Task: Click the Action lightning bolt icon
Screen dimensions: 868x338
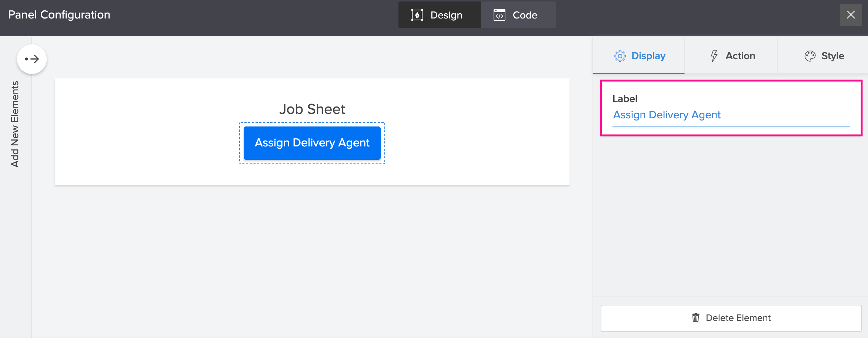Action: [714, 56]
